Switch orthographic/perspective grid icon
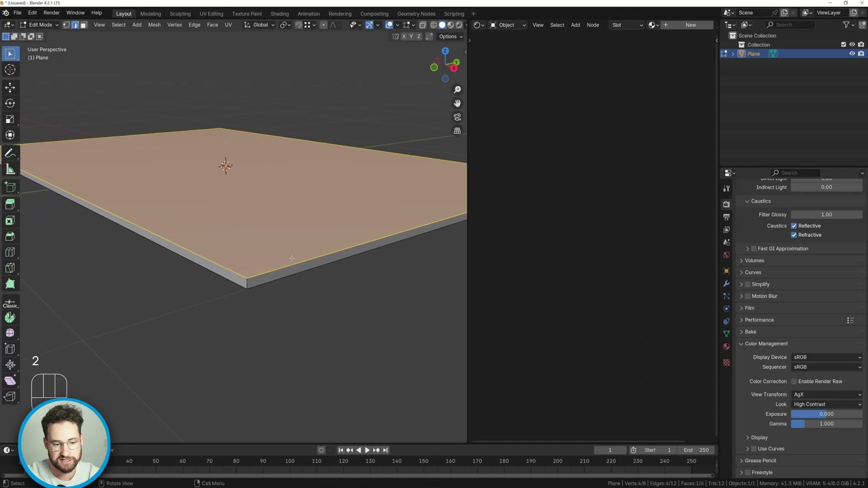The width and height of the screenshot is (868, 488). 457,131
